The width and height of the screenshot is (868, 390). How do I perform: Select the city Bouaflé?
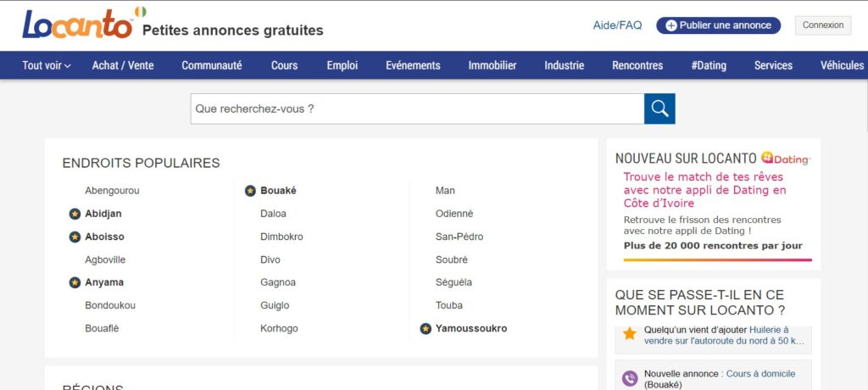102,328
